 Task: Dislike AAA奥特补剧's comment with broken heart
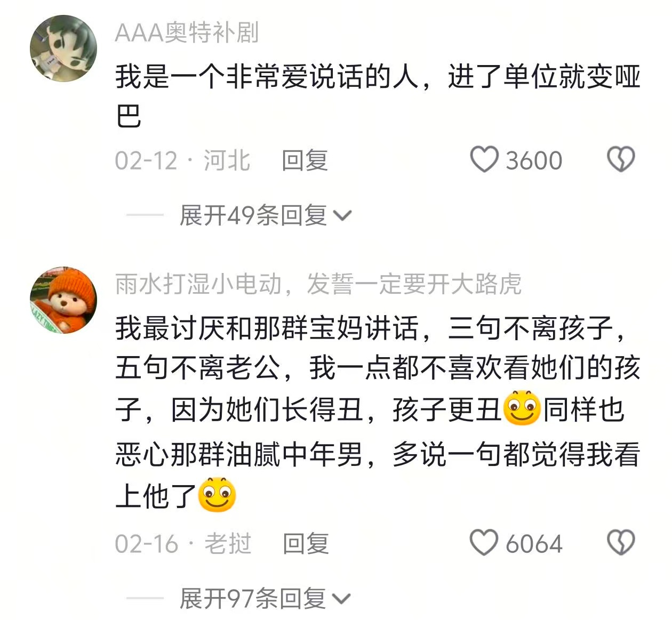[621, 159]
